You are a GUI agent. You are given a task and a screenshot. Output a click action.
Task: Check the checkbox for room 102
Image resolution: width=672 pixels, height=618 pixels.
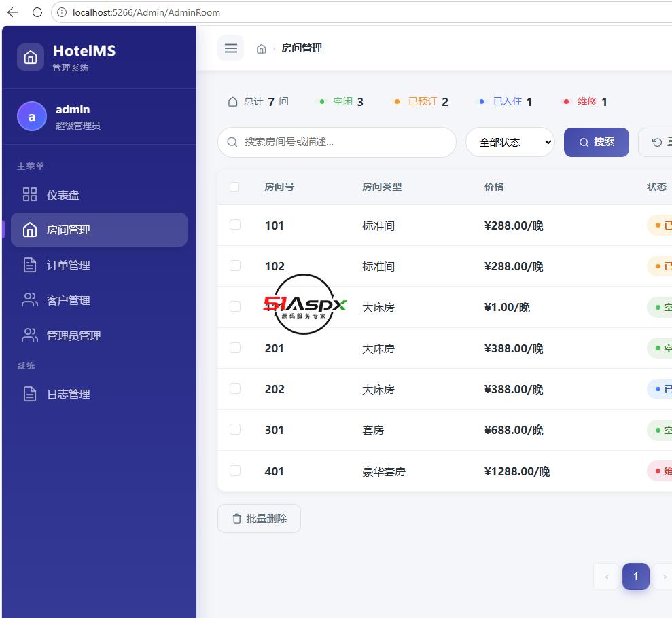point(235,266)
